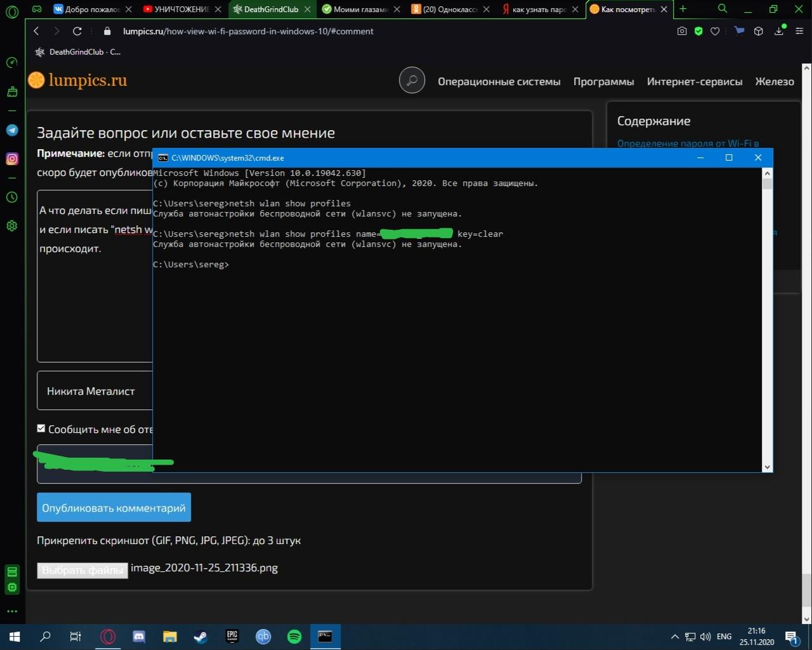The height and width of the screenshot is (650, 812).
Task: Open Steam from the taskbar
Action: [200, 636]
